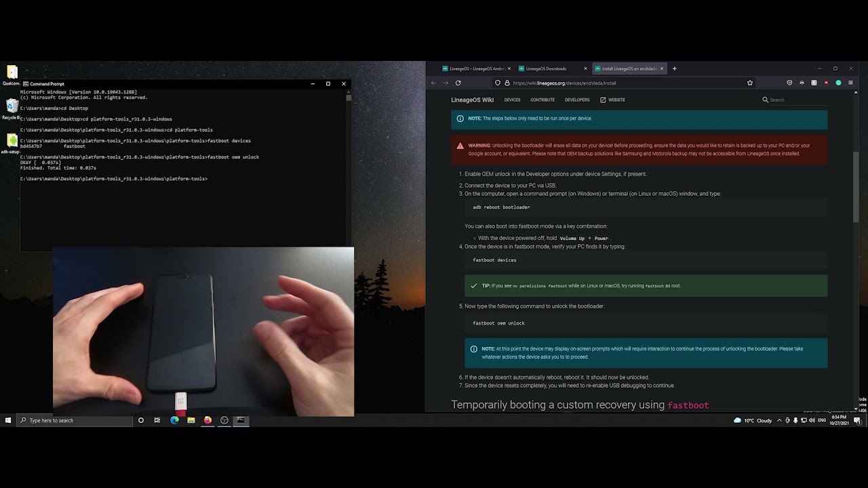Expand hidden system tray icons

779,420
